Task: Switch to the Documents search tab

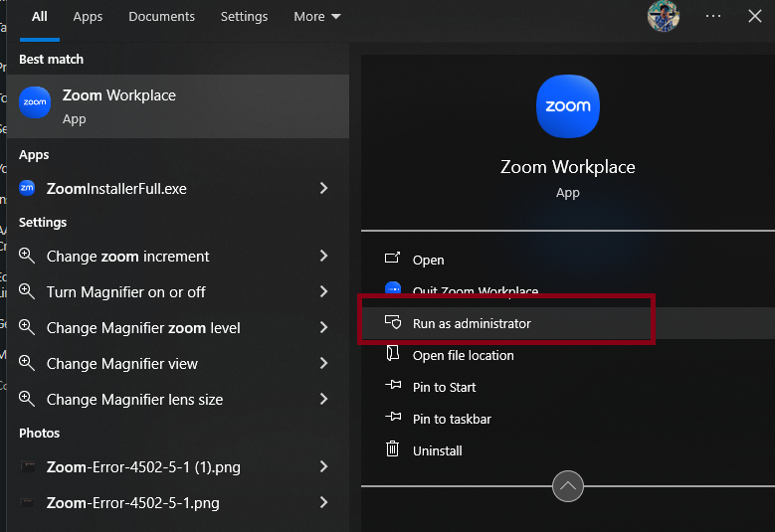Action: coord(161,17)
